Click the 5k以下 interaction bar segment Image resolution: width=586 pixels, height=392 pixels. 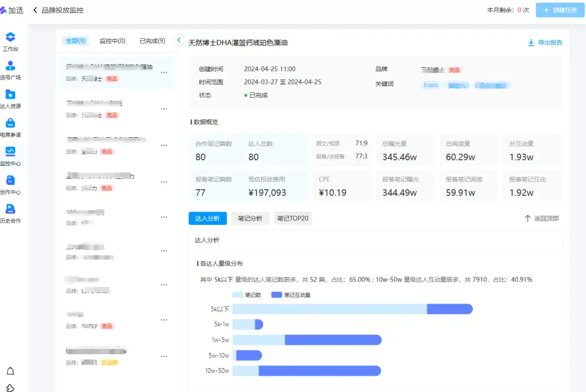450,309
